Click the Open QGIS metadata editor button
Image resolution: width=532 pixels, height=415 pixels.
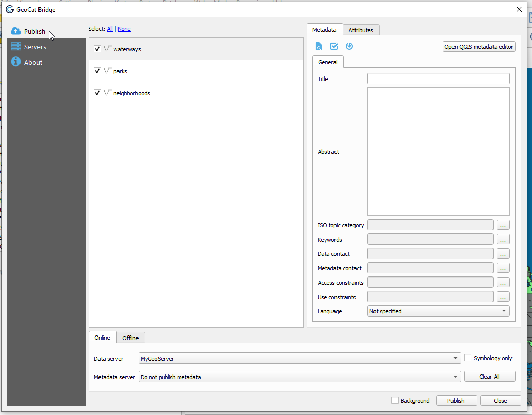point(479,47)
